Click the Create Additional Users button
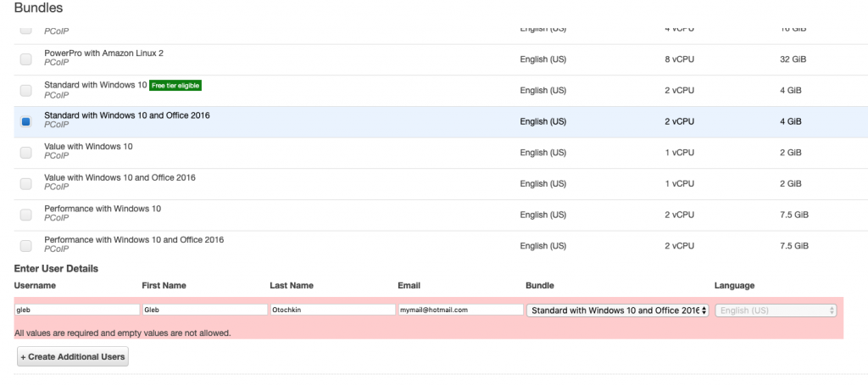Image resolution: width=868 pixels, height=386 pixels. point(73,357)
